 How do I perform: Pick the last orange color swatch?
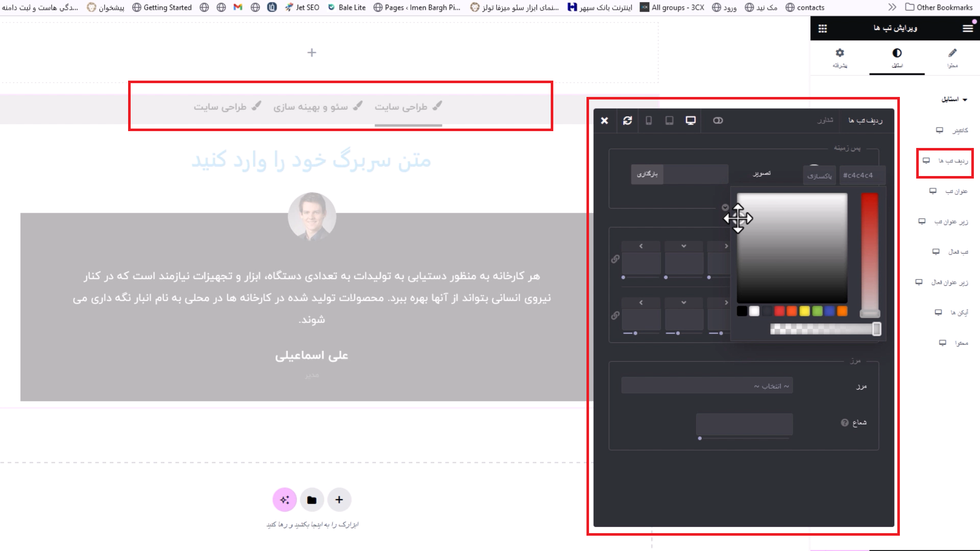842,311
